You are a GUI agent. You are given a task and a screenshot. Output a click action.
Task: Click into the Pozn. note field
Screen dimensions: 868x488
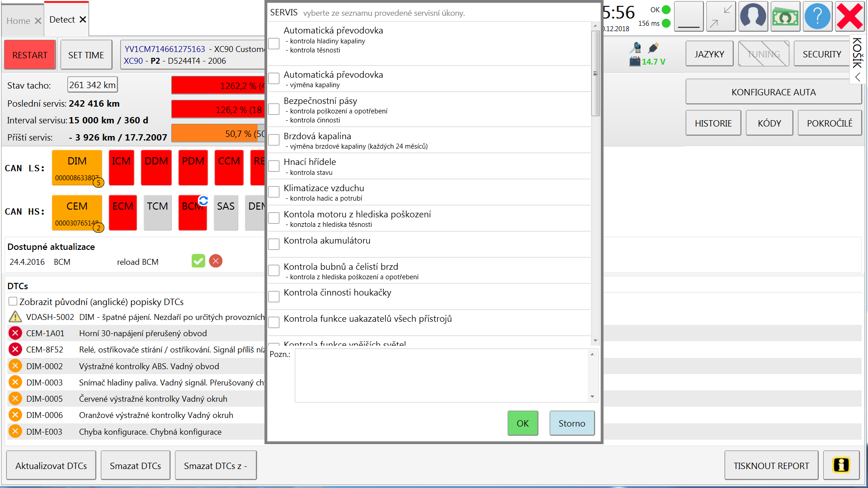pos(441,375)
